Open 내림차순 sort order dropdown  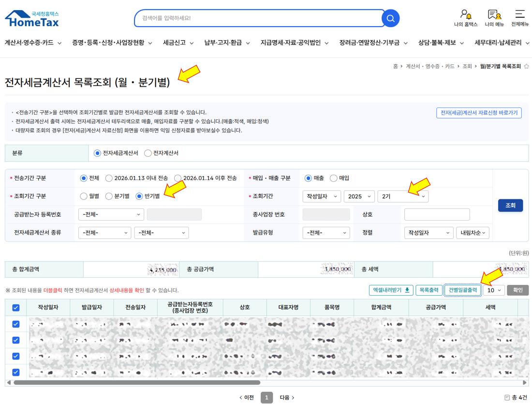(473, 233)
